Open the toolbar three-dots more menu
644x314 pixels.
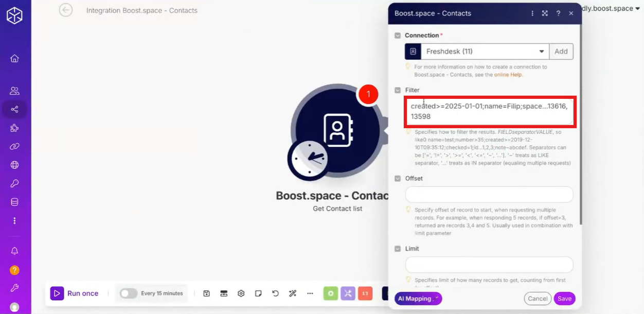pos(310,293)
